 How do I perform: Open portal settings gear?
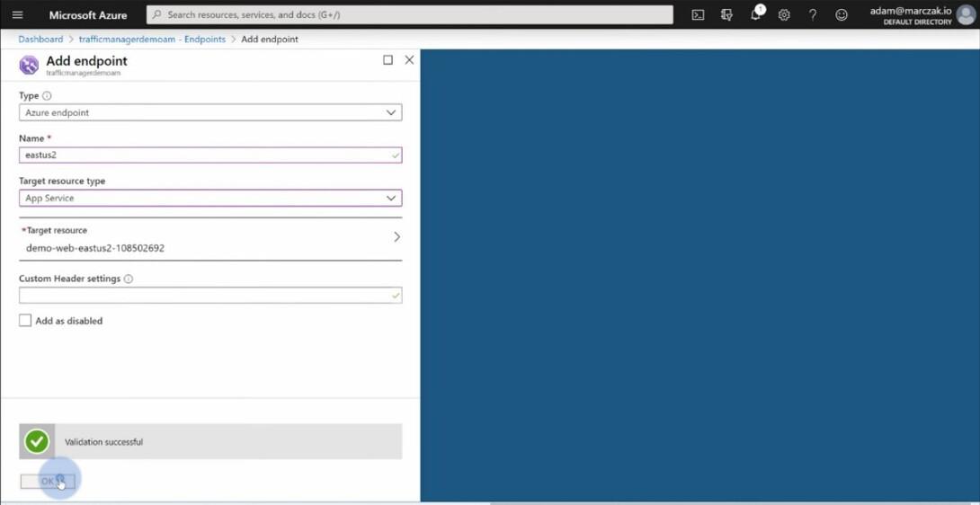[784, 15]
